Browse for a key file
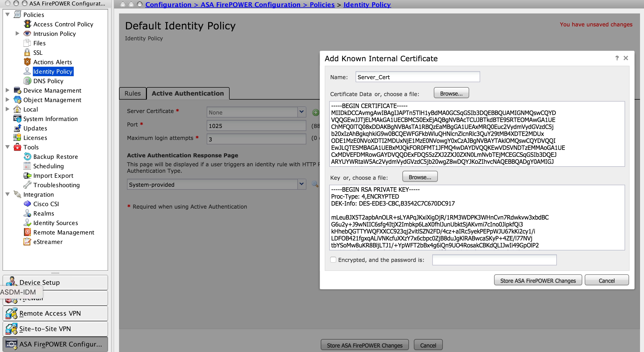The image size is (644, 352). pos(420,177)
